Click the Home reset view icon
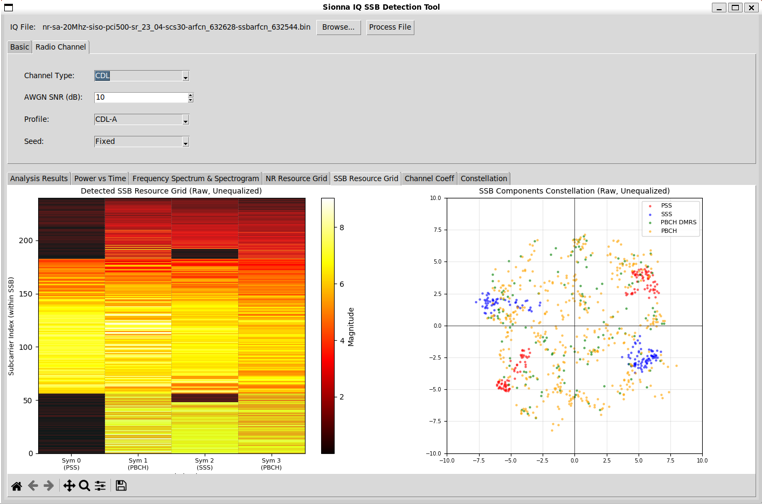Viewport: 762px width, 504px height. [x=16, y=486]
